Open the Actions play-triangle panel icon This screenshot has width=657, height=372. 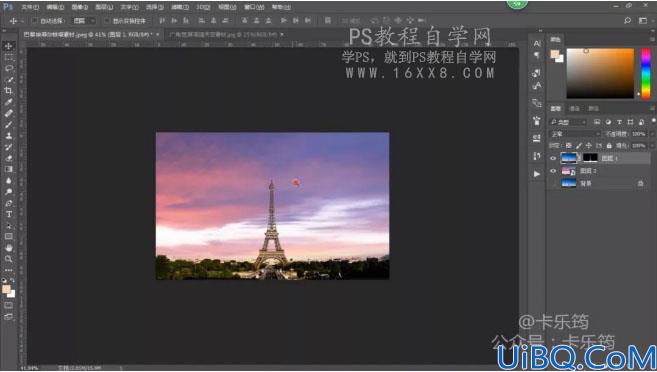tap(537, 174)
